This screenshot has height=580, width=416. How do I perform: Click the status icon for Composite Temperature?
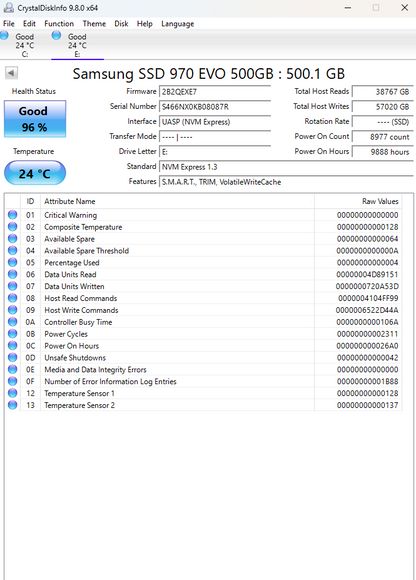click(x=13, y=226)
